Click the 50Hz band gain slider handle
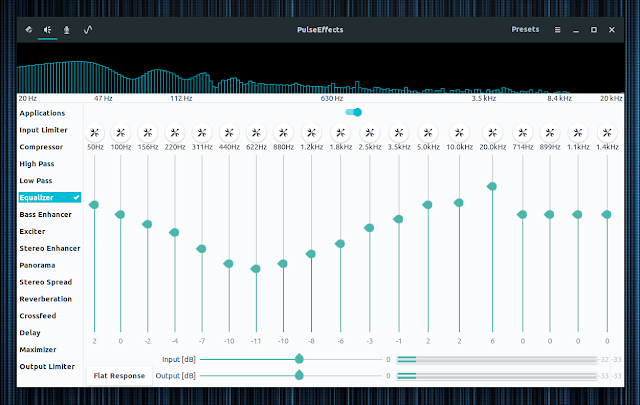 point(94,205)
